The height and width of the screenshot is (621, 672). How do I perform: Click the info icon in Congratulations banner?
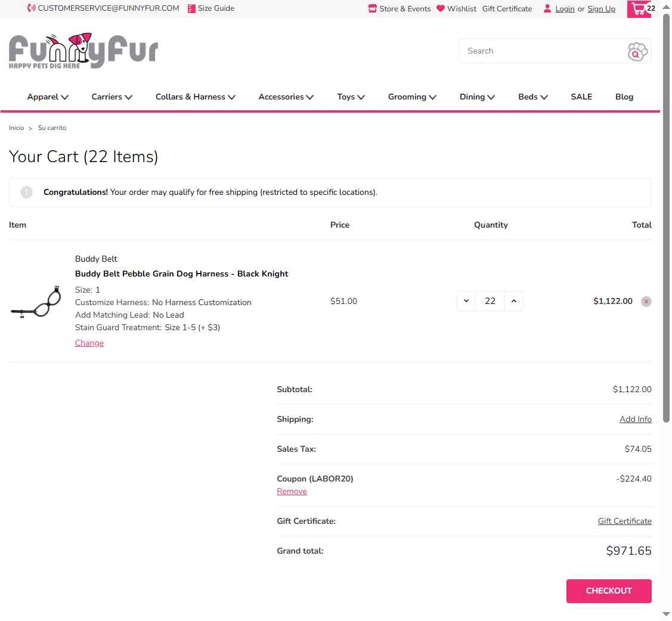tap(27, 192)
